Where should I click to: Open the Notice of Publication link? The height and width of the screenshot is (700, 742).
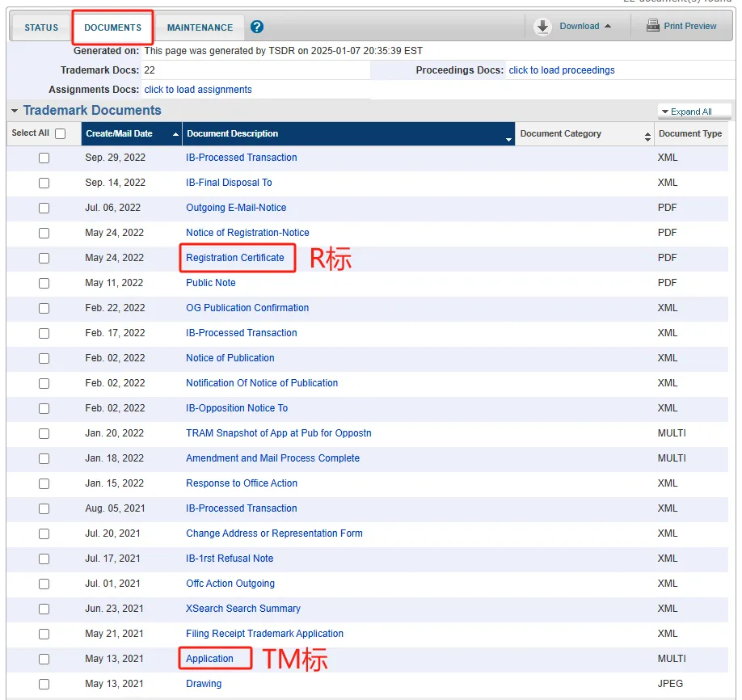coord(230,358)
